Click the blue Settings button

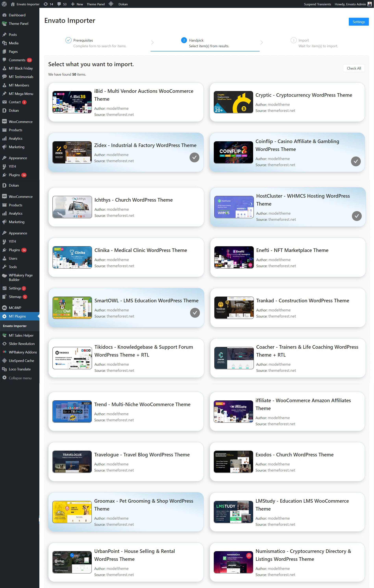tap(359, 22)
